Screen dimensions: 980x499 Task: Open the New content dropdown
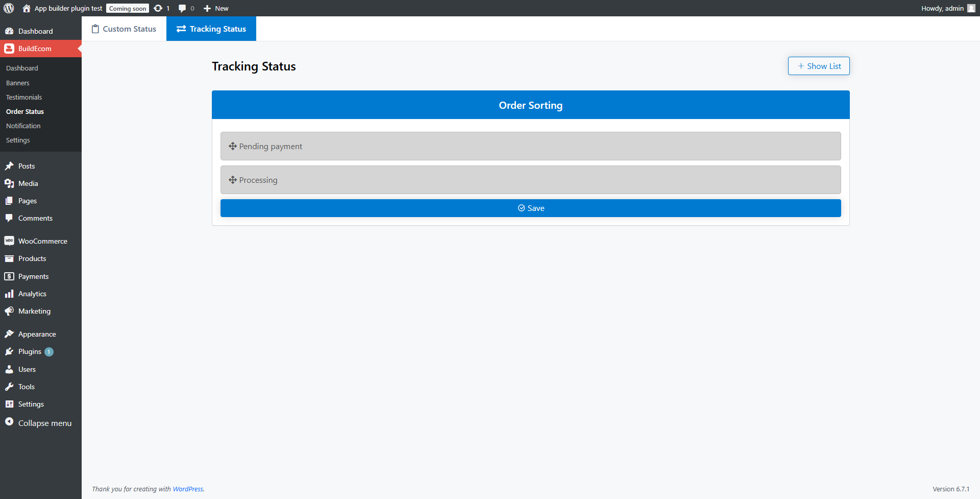click(x=216, y=8)
